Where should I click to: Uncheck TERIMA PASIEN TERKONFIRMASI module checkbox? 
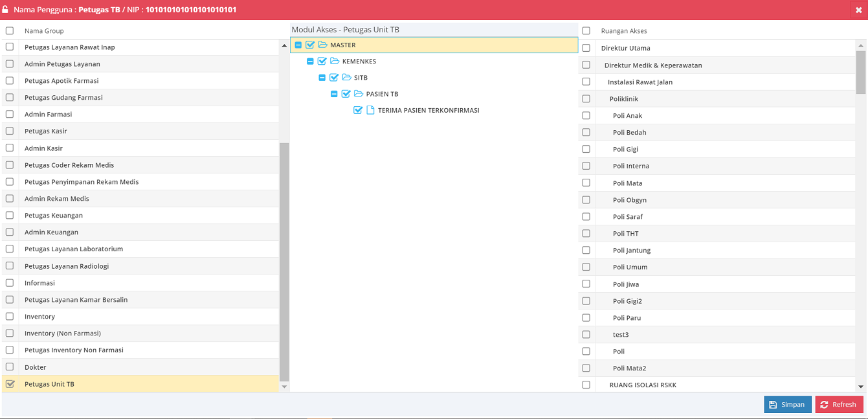pyautogui.click(x=358, y=110)
